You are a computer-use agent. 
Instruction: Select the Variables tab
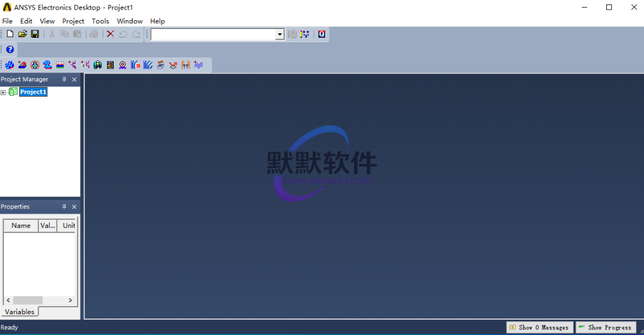click(x=19, y=312)
